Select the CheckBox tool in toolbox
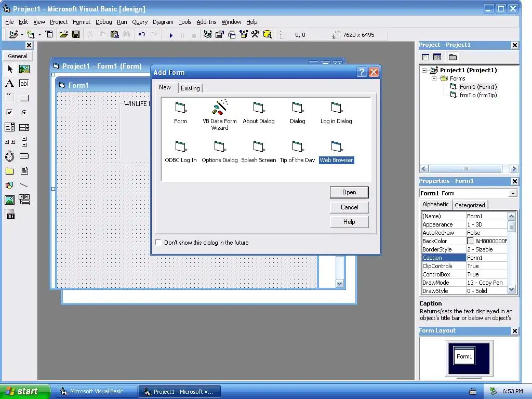 (x=10, y=112)
